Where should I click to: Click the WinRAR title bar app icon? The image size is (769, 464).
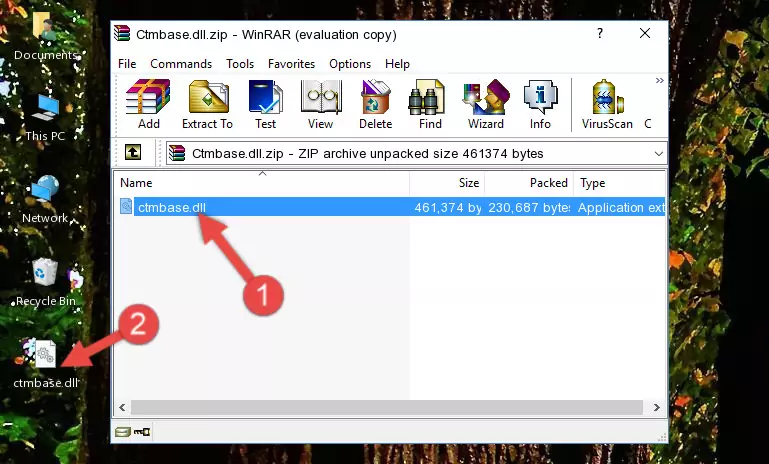[x=122, y=34]
